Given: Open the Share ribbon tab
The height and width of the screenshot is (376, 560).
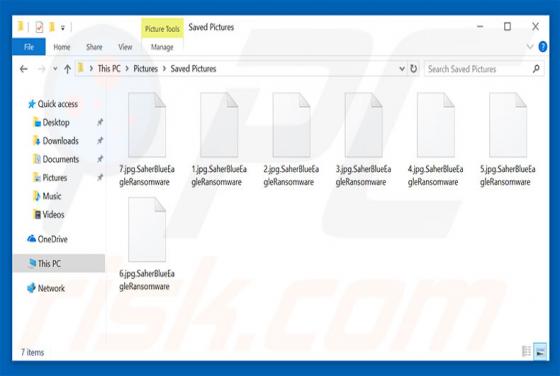Looking at the screenshot, I should click(x=94, y=47).
